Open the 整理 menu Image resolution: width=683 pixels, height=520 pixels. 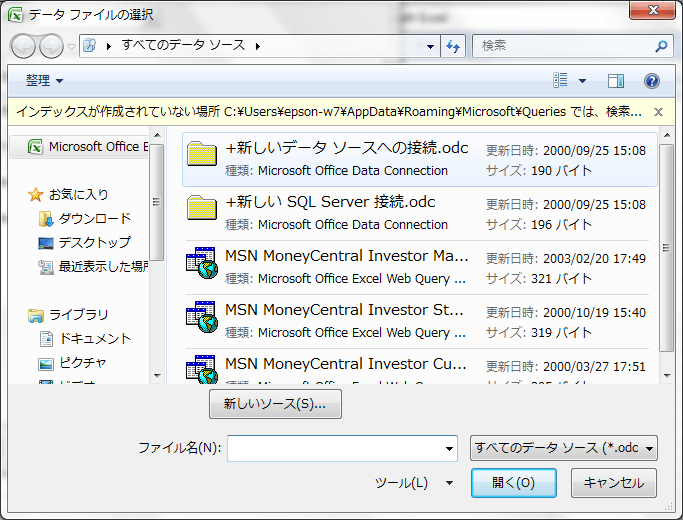coord(44,81)
